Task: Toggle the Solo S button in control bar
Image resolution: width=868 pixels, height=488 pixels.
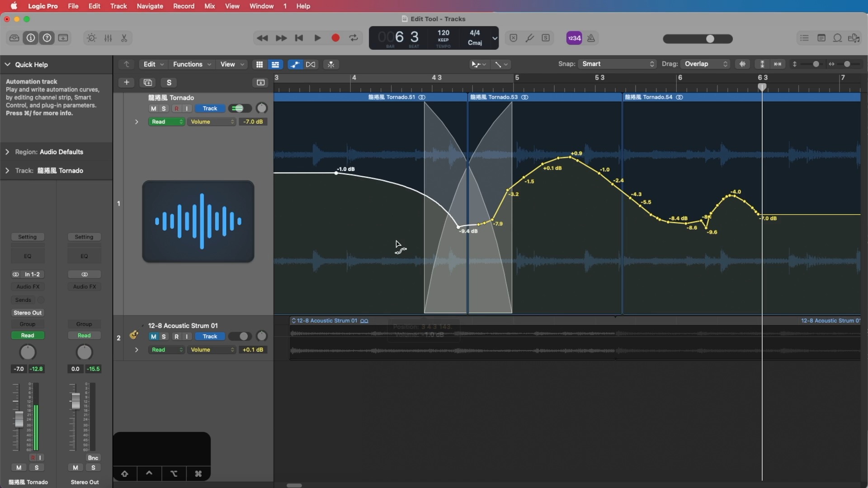Action: [546, 38]
